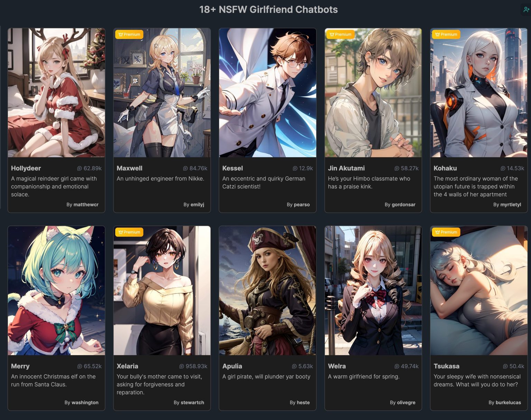Click the chat count icon beside Welra 49.74k
The image size is (531, 420).
397,366
